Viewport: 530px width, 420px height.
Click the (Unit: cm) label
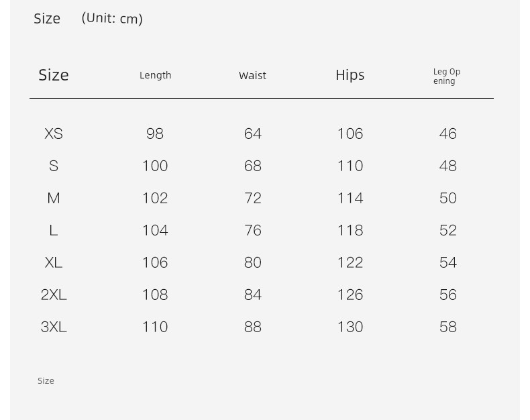point(112,18)
